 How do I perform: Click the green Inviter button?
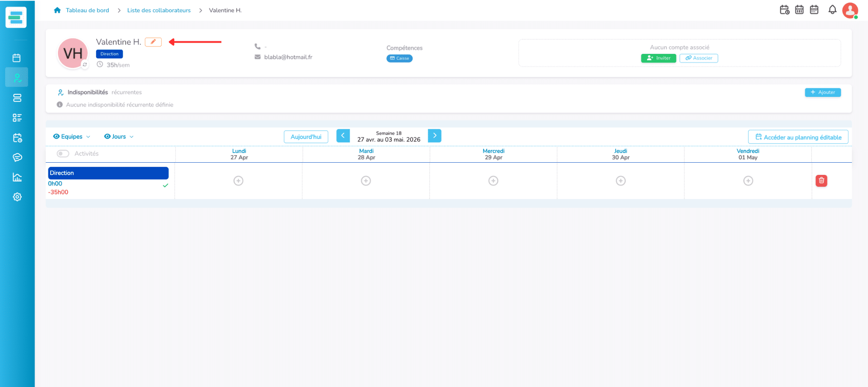tap(658, 58)
